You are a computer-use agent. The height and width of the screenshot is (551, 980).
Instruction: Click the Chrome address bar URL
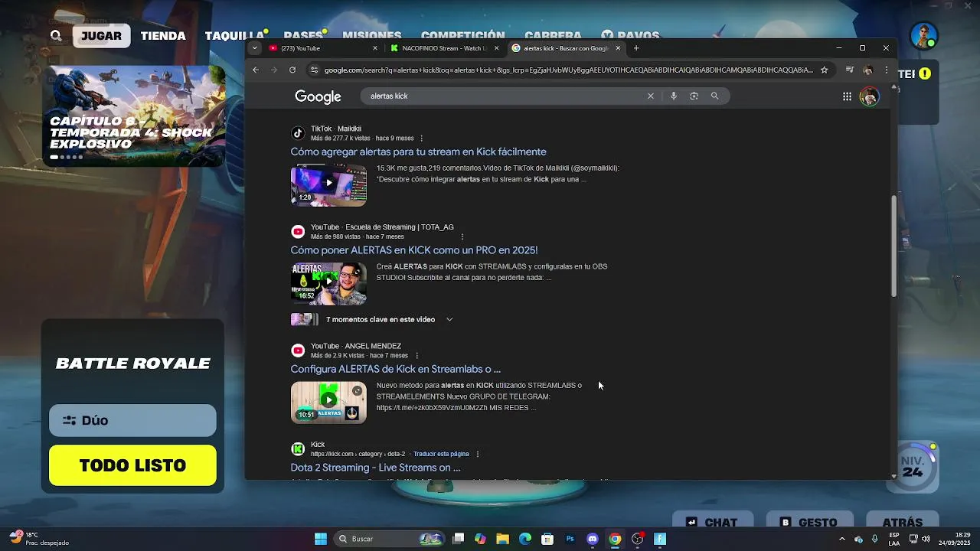(x=568, y=70)
